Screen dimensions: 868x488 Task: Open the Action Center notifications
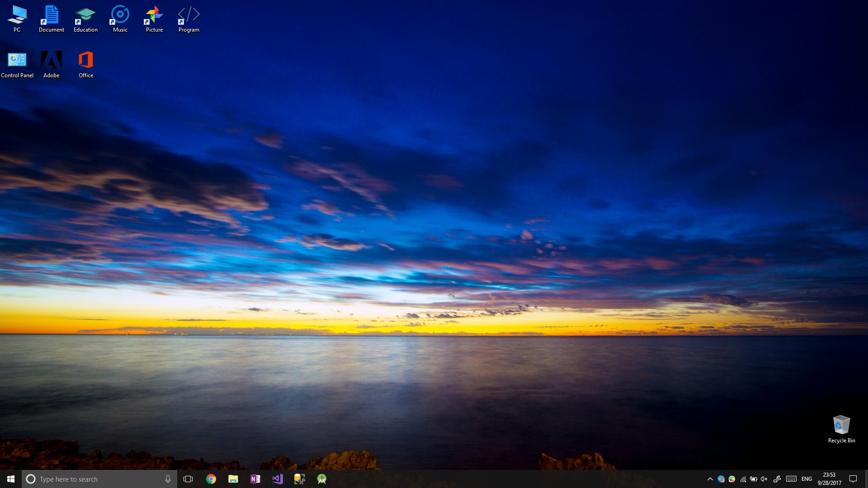(x=853, y=479)
